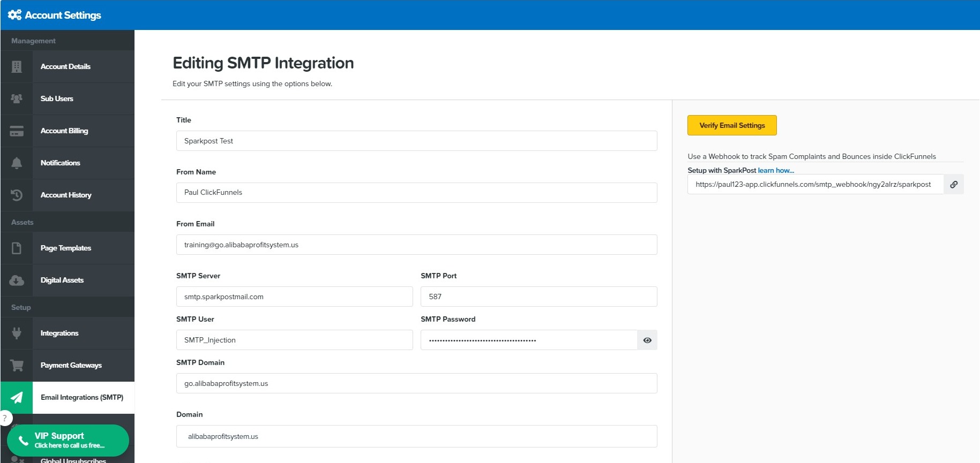Open Notifications settings
The image size is (980, 463).
pyautogui.click(x=67, y=163)
